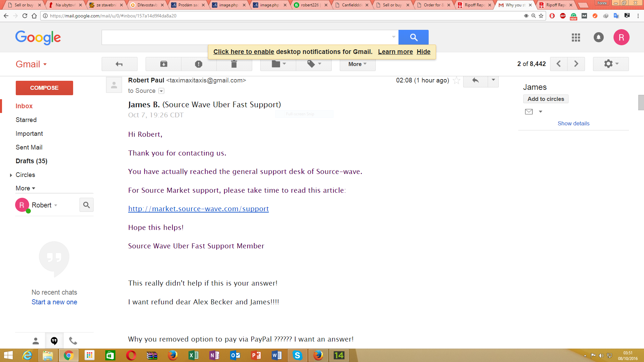Switch to the 'Order for' browser tab

point(433,5)
